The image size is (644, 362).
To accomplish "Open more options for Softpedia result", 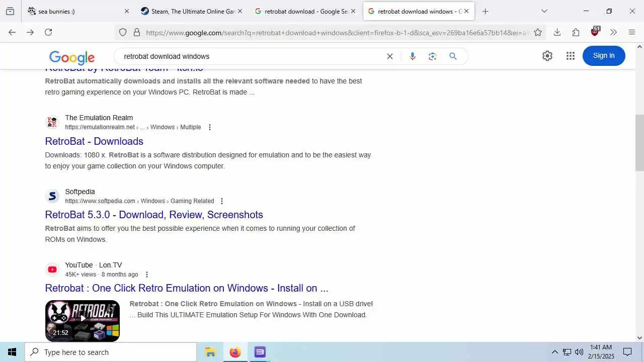I will pos(222,201).
